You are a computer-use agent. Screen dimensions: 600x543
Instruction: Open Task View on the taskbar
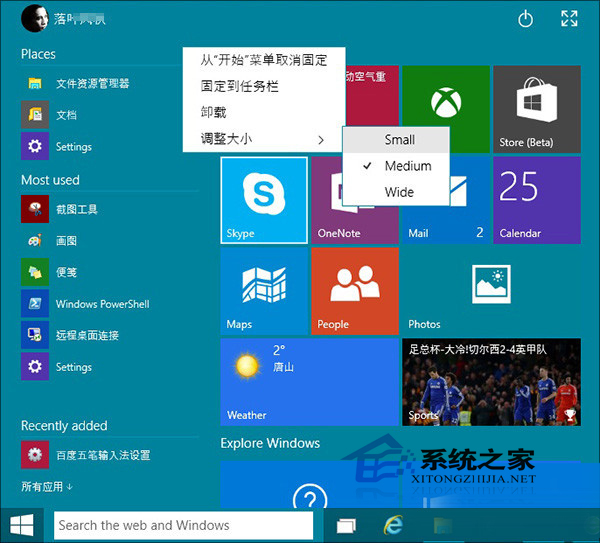[346, 525]
